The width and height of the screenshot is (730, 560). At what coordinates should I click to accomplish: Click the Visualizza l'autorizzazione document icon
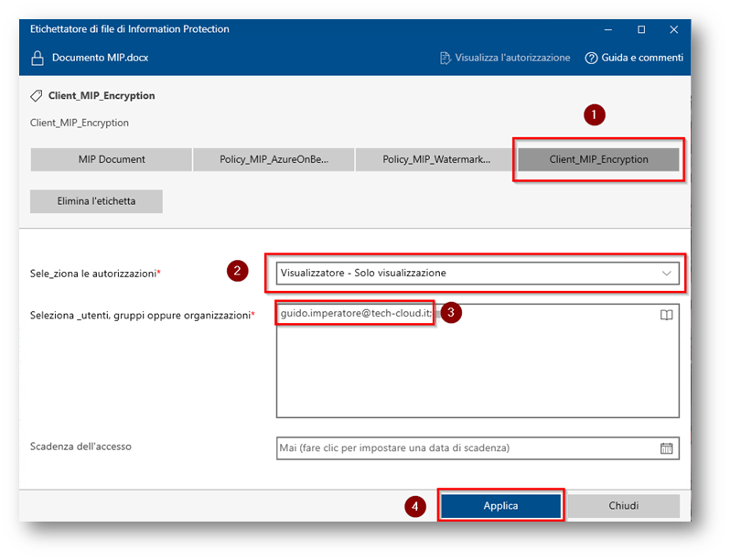pos(446,58)
